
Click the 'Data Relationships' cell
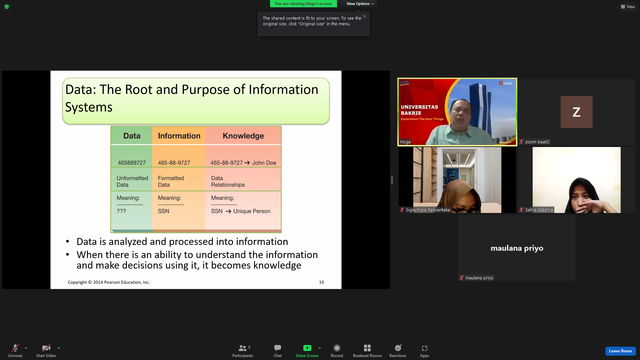[x=228, y=181]
